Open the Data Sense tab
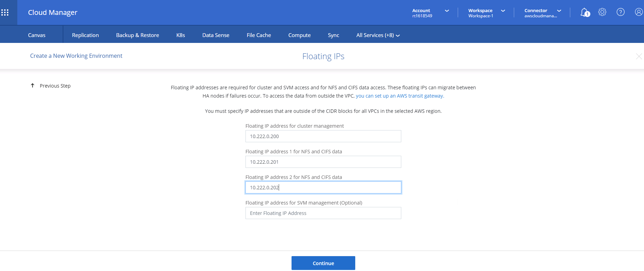 point(216,35)
